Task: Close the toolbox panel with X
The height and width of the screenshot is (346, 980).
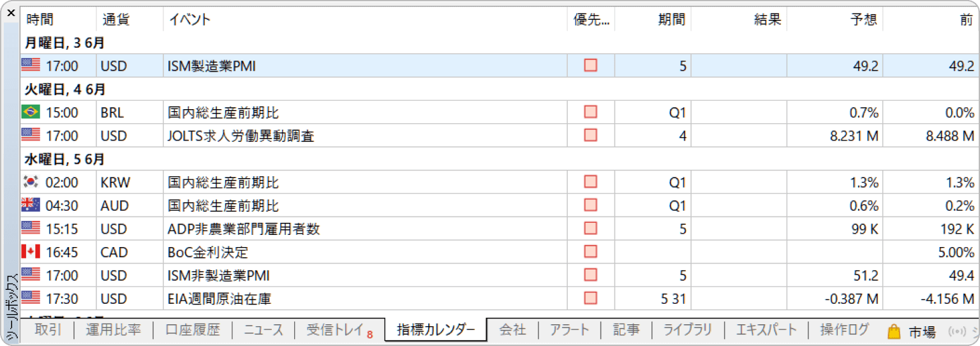Action: click(10, 12)
